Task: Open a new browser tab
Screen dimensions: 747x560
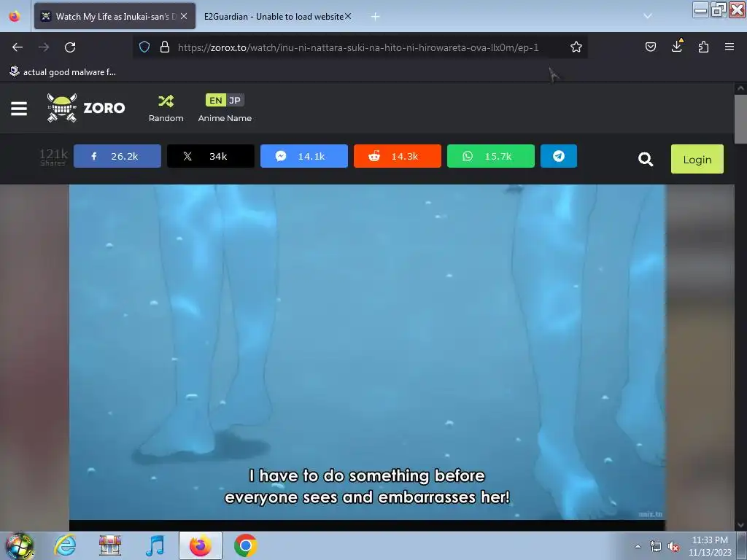Action: coord(376,17)
